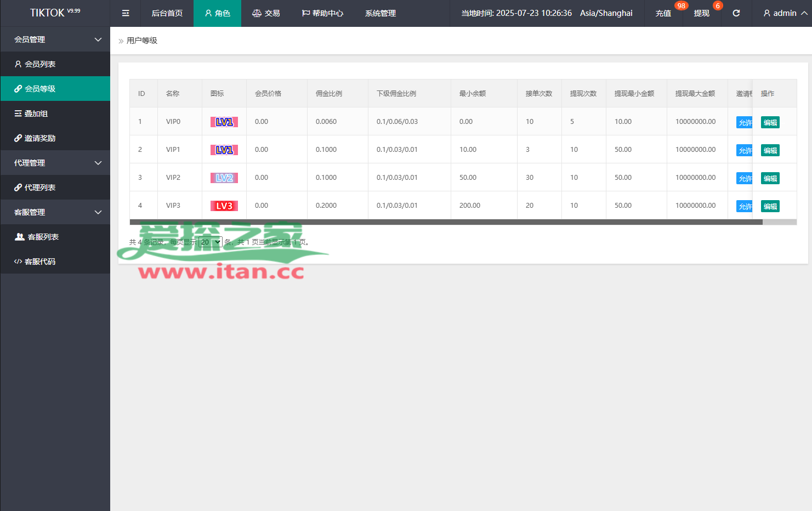
Task: Click the VIP2 LV2 level badge
Action: pyautogui.click(x=224, y=178)
